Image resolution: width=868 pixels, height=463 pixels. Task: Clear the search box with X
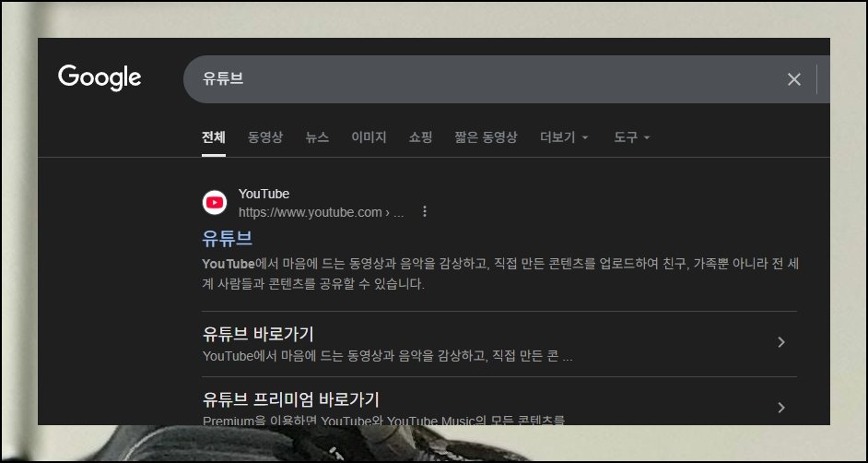click(793, 79)
